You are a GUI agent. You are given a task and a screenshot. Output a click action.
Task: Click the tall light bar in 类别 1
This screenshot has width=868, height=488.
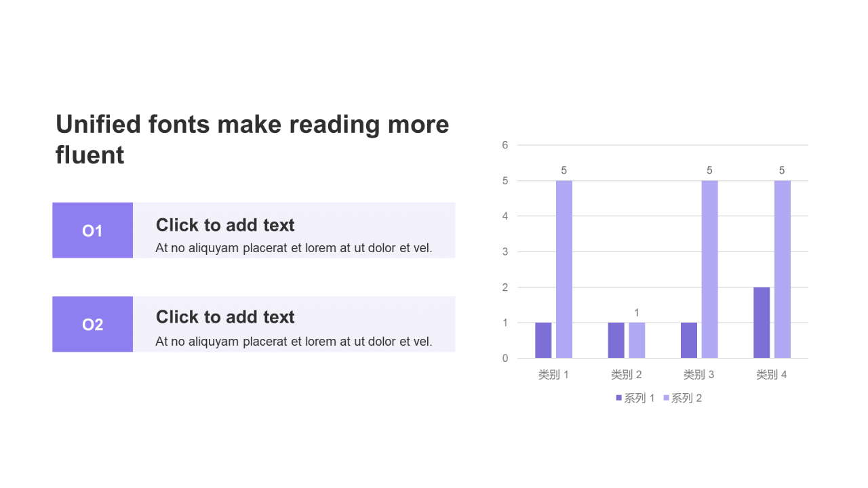tap(564, 269)
